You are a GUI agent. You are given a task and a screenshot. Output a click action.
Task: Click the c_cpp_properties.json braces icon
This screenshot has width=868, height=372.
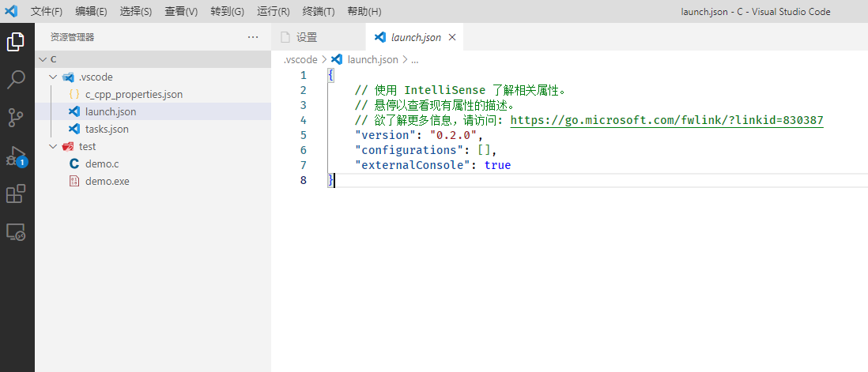[x=74, y=95]
